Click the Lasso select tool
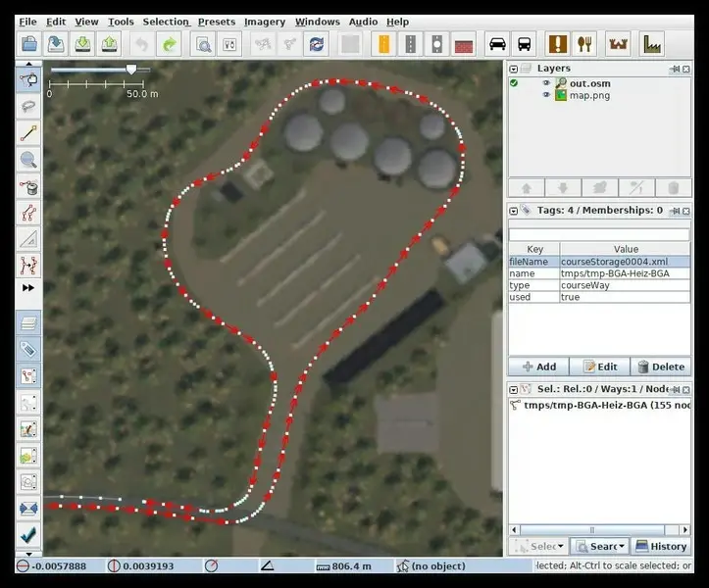Screen dimensions: 709x588 coord(28,107)
